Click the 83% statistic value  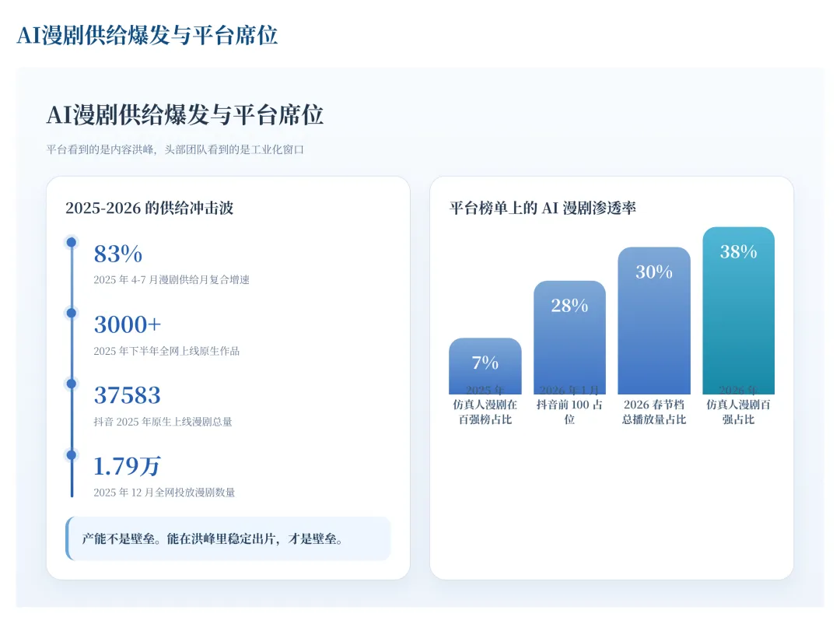[118, 254]
